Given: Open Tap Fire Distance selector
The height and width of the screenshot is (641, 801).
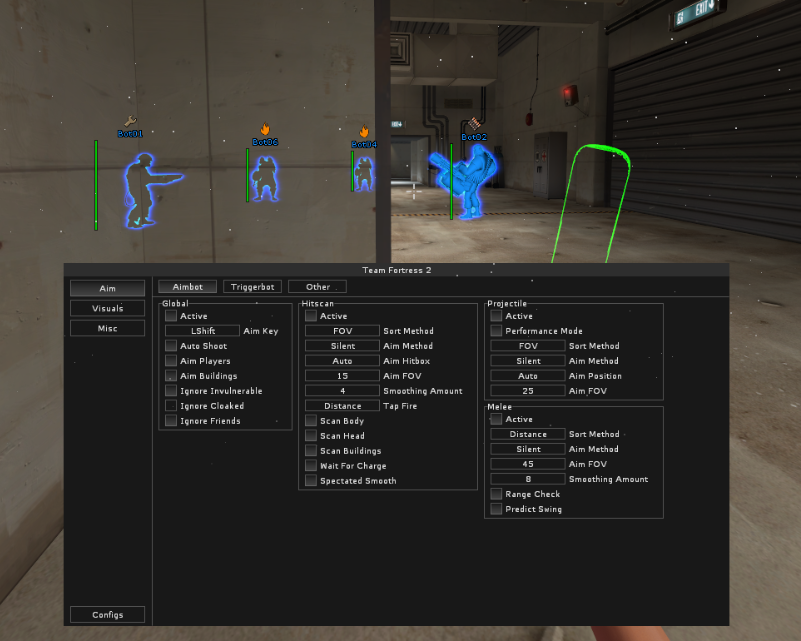Looking at the screenshot, I should pyautogui.click(x=342, y=406).
